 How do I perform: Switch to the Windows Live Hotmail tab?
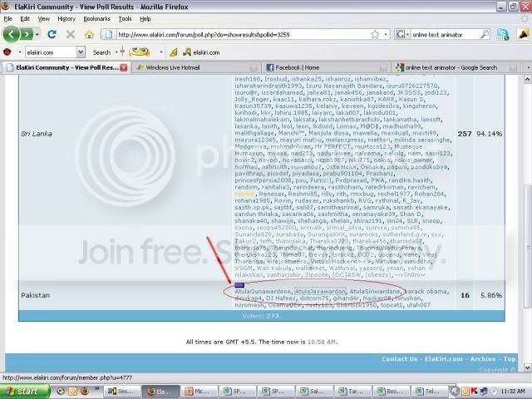[x=196, y=67]
